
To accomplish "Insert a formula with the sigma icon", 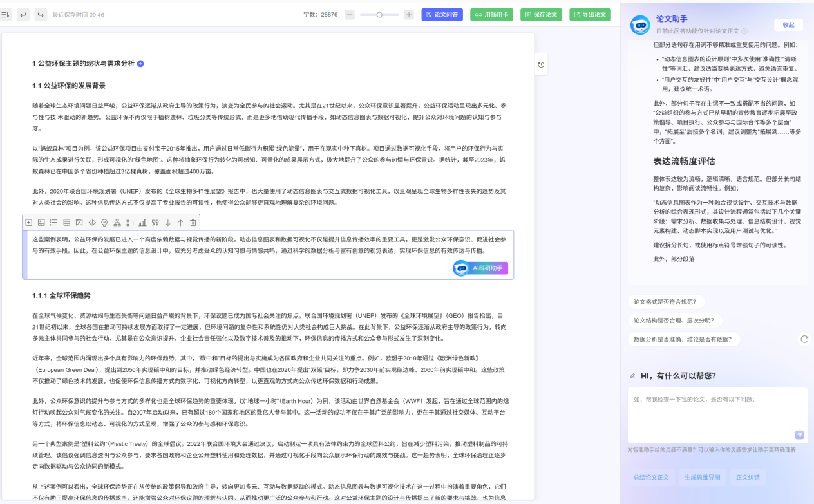I will pyautogui.click(x=79, y=223).
